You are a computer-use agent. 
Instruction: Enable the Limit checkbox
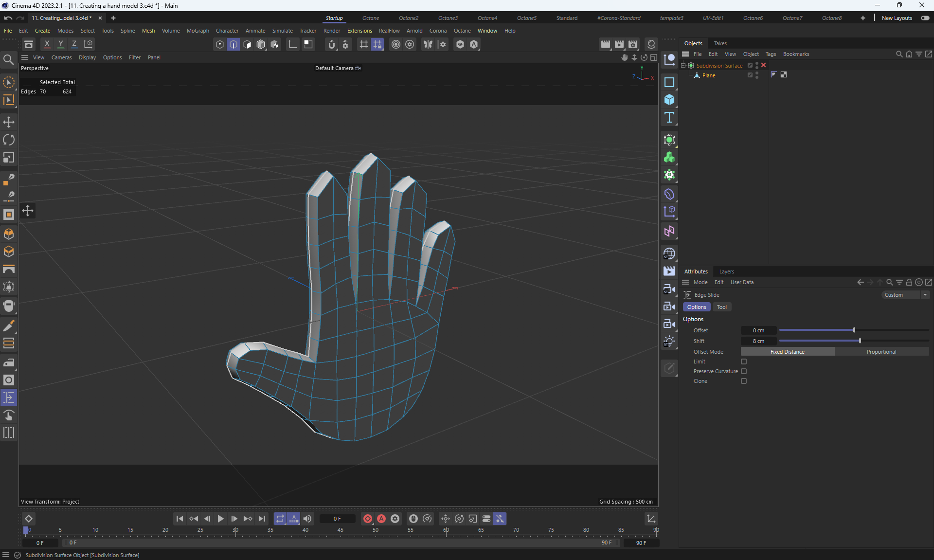[744, 361]
